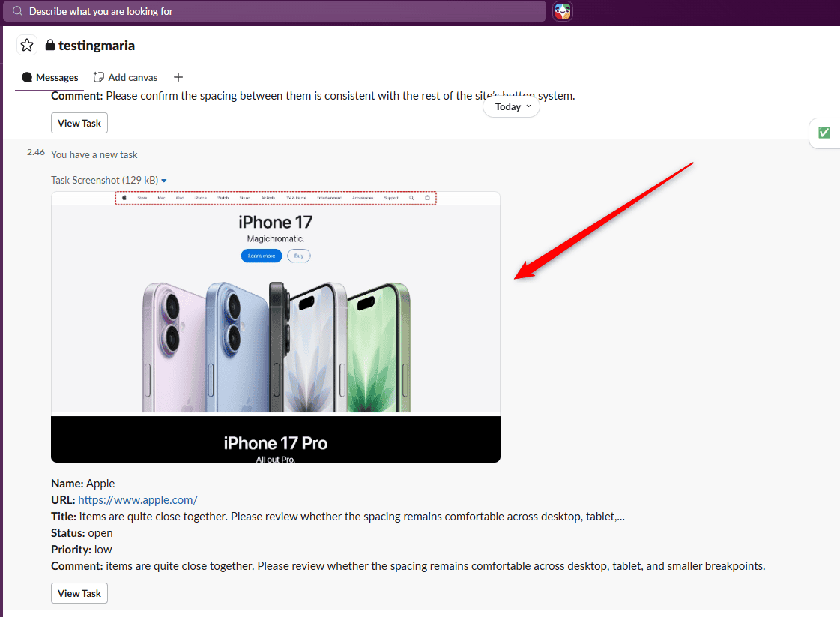Select the 'Status: open' line
The height and width of the screenshot is (617, 840).
pos(82,533)
